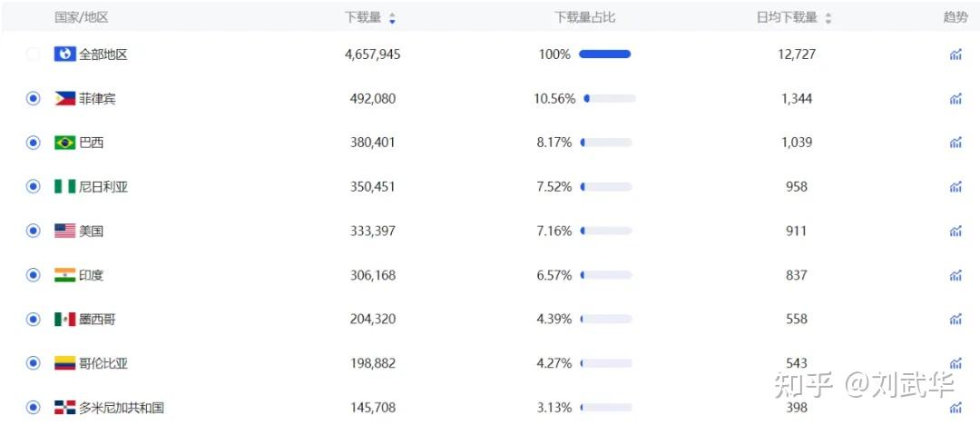This screenshot has width=980, height=425.
Task: Open the trend chart for 菲律宾
Action: (955, 98)
